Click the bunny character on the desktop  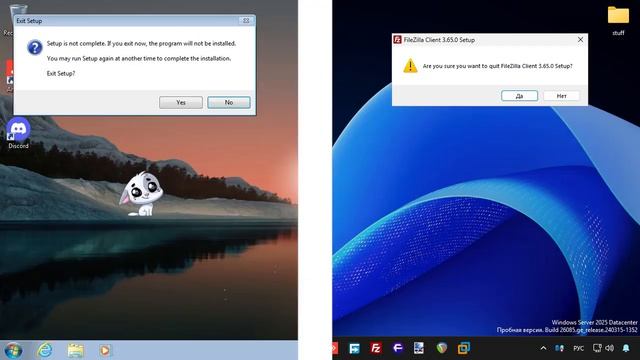click(141, 194)
